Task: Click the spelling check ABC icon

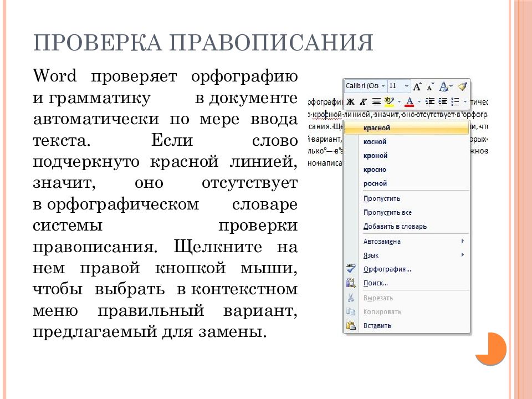Action: [x=351, y=268]
